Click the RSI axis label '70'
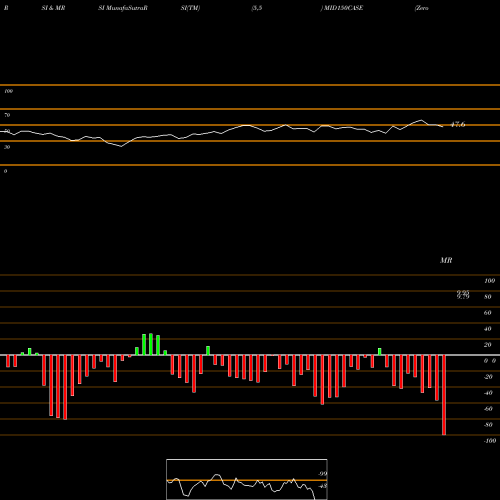This screenshot has width=500, height=500. coord(7,115)
